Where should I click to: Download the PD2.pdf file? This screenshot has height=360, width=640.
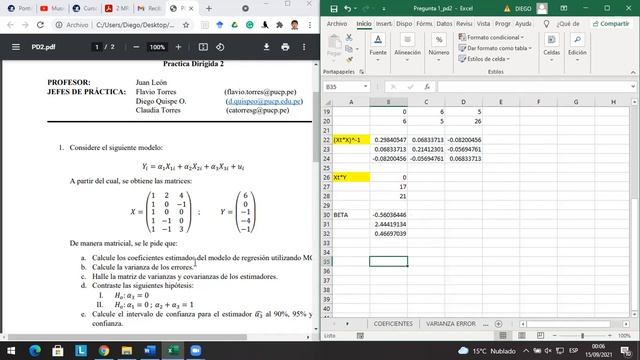(266, 47)
